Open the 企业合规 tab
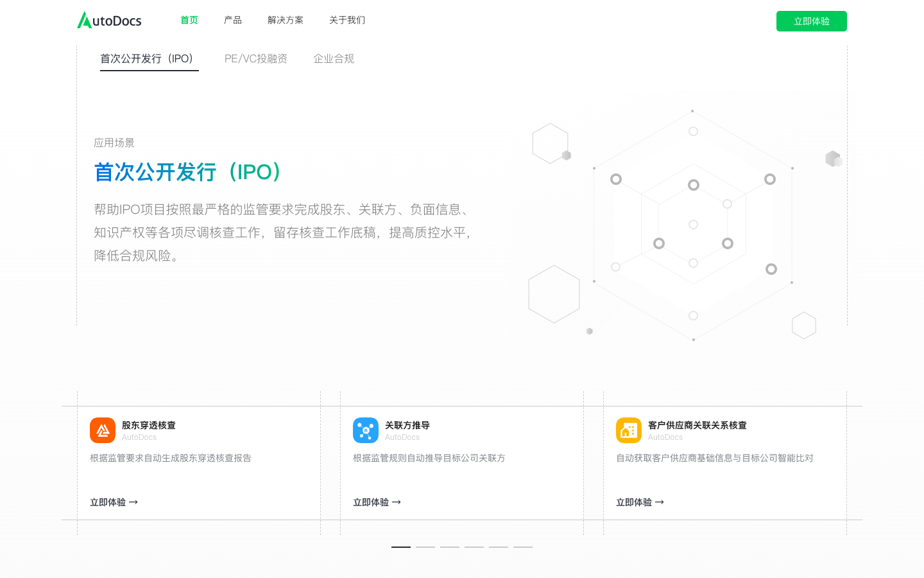 [334, 58]
